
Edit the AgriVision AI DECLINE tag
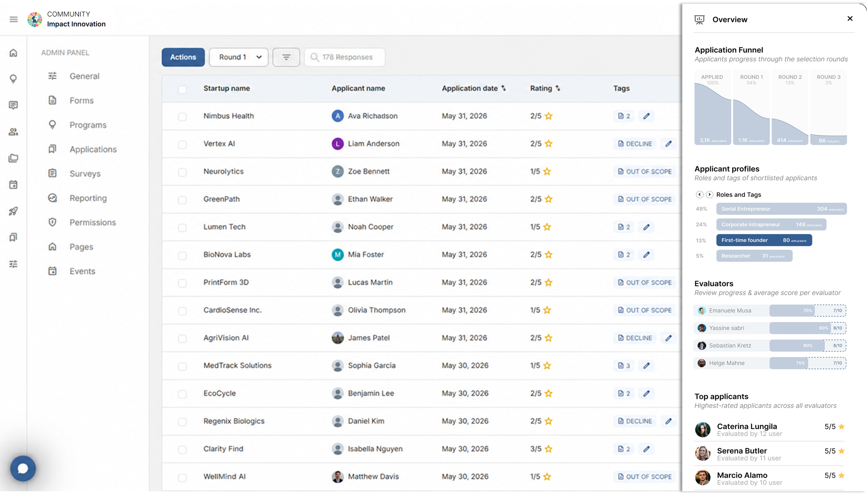point(668,338)
